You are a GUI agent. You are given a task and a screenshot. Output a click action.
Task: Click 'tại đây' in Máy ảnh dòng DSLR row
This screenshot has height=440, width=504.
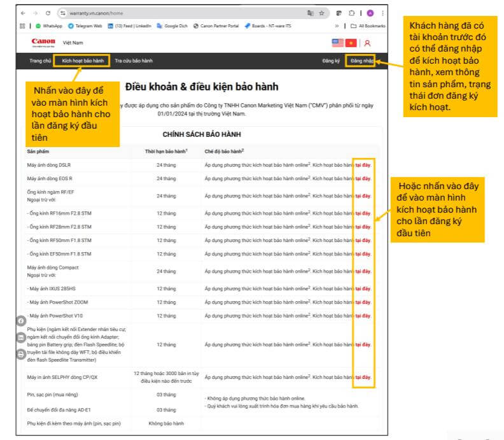(x=363, y=165)
